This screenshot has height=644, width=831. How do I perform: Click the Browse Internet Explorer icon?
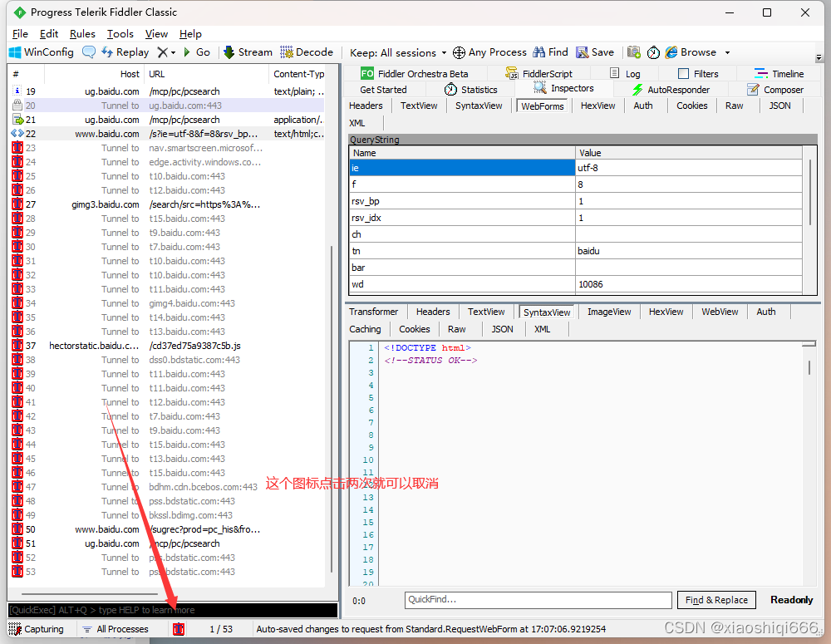[671, 52]
